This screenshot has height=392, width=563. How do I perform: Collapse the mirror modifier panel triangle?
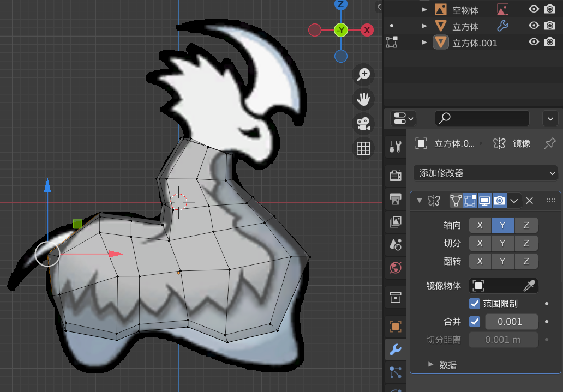pyautogui.click(x=419, y=200)
